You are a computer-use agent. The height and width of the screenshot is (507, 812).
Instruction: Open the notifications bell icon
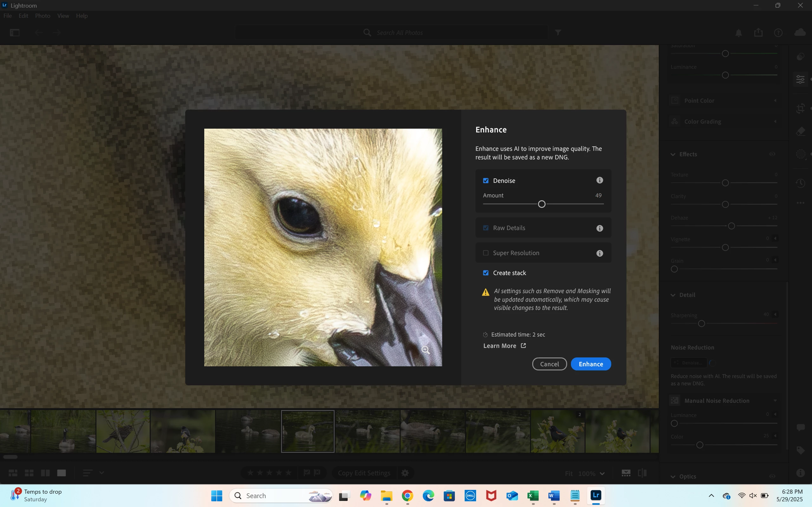(738, 33)
